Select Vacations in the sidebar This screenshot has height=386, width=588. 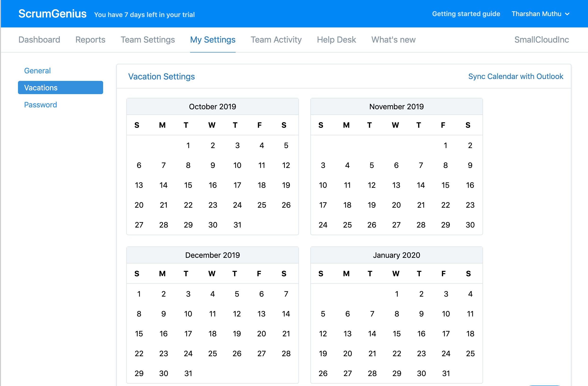(60, 88)
